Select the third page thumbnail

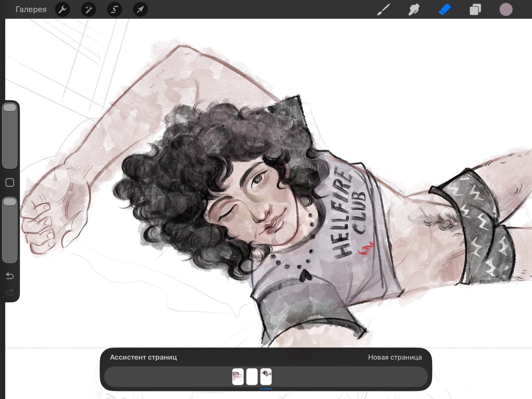pyautogui.click(x=266, y=377)
